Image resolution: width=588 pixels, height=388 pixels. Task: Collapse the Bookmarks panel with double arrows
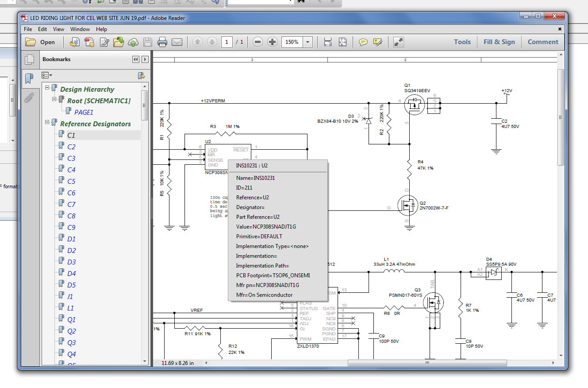[x=135, y=59]
